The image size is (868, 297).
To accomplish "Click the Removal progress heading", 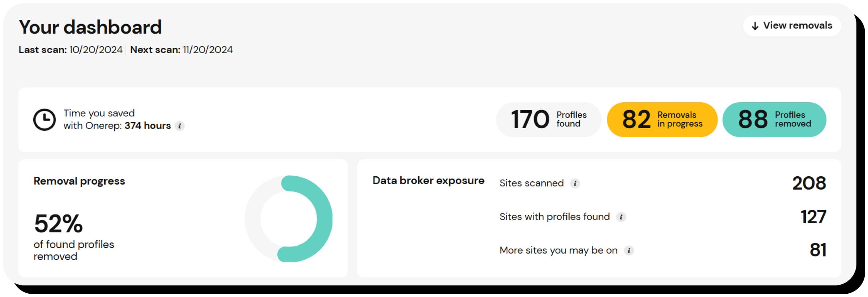I will click(x=79, y=181).
